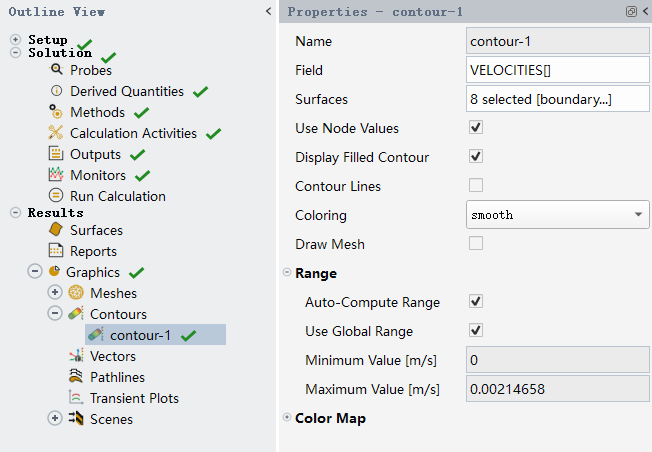Open the Coloring dropdown set to smooth
This screenshot has height=452, width=652.
point(558,214)
